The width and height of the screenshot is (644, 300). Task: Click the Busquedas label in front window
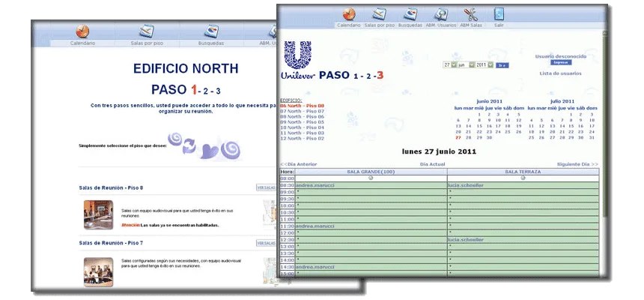[410, 25]
